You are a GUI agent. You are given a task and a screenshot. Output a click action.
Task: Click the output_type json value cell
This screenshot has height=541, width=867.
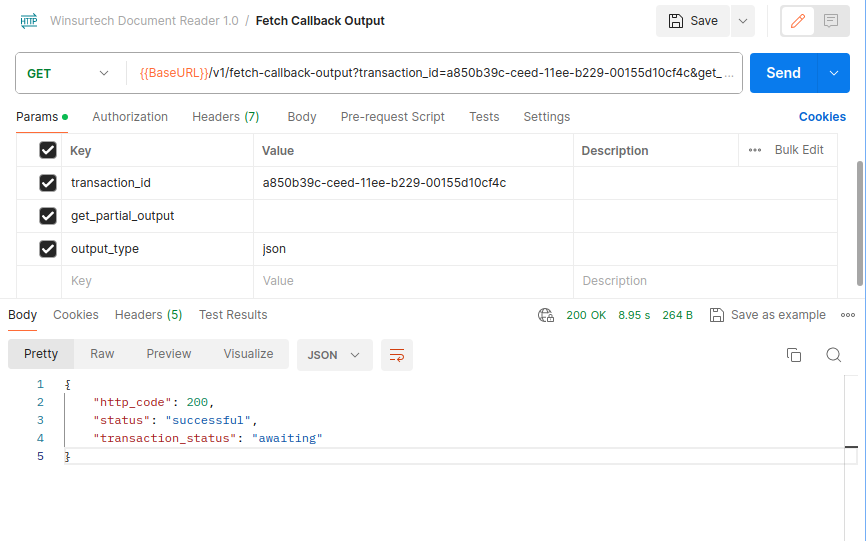click(x=413, y=248)
